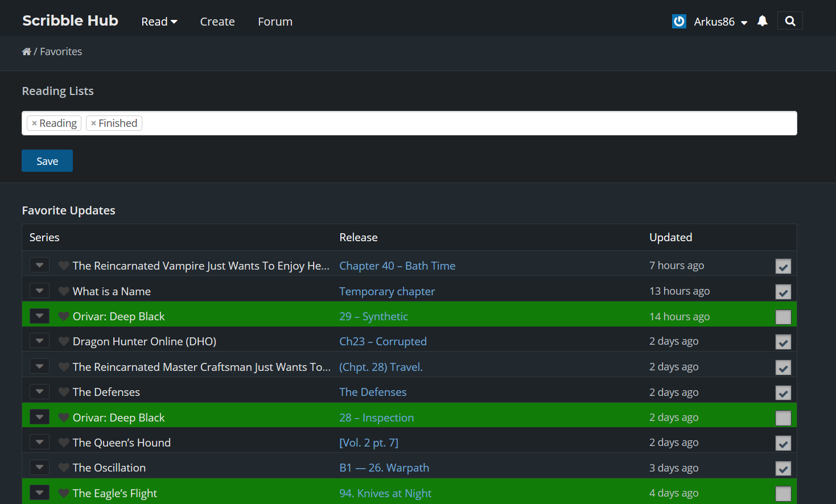
Task: Open the Read menu dropdown
Action: (159, 22)
